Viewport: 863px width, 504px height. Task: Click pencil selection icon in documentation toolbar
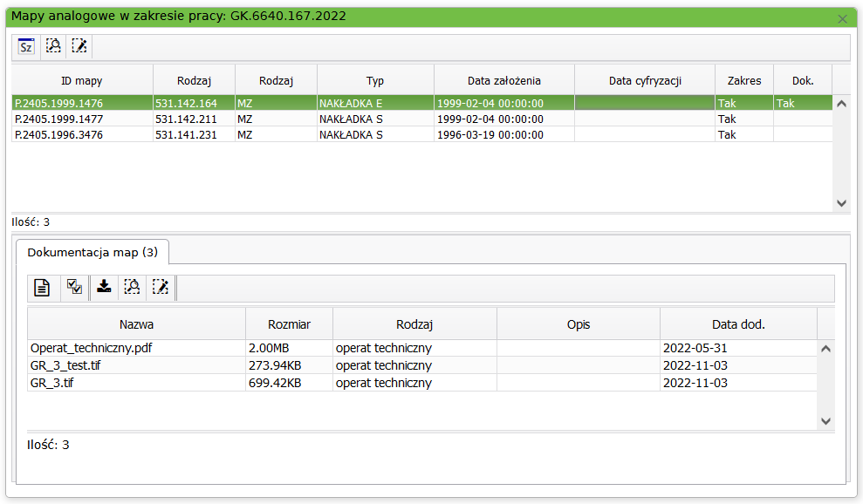(x=160, y=288)
